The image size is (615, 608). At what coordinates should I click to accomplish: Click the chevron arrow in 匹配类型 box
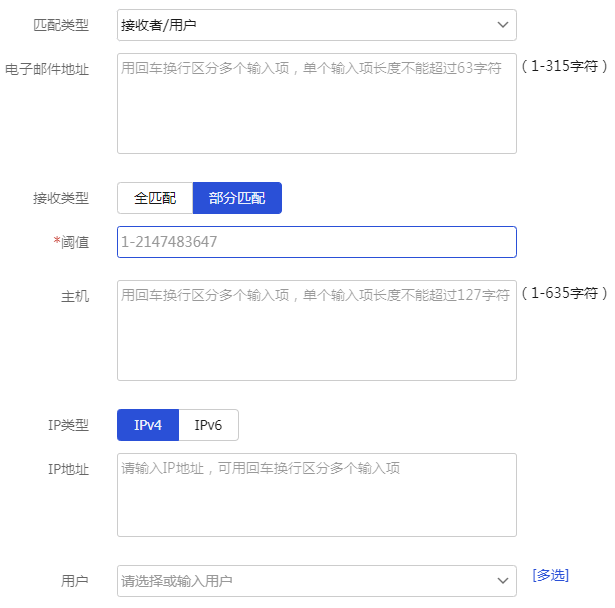(x=502, y=25)
